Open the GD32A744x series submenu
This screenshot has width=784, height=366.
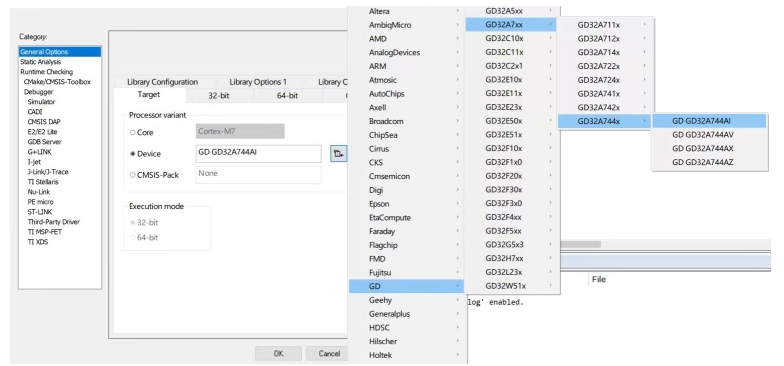coord(604,121)
